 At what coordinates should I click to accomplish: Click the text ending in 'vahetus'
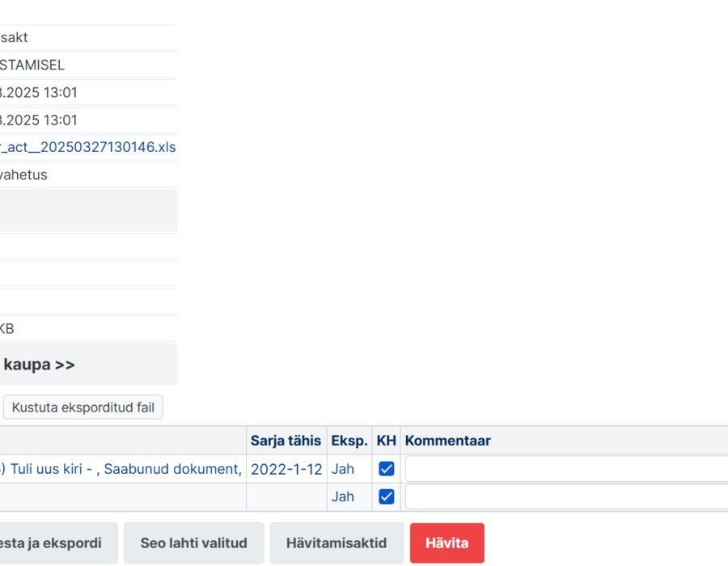pos(23,175)
